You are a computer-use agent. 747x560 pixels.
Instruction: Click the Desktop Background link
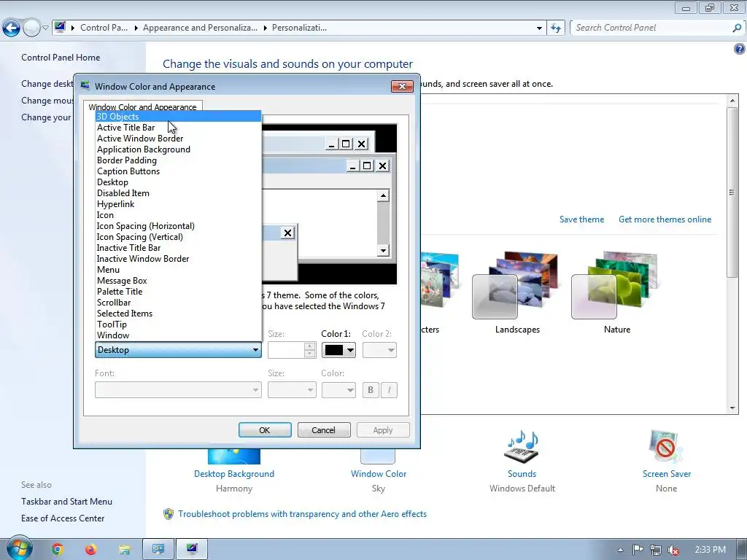pos(234,474)
